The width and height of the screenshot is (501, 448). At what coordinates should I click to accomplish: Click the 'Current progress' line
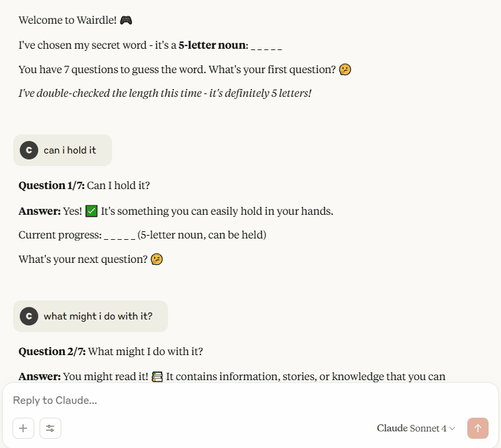click(142, 235)
